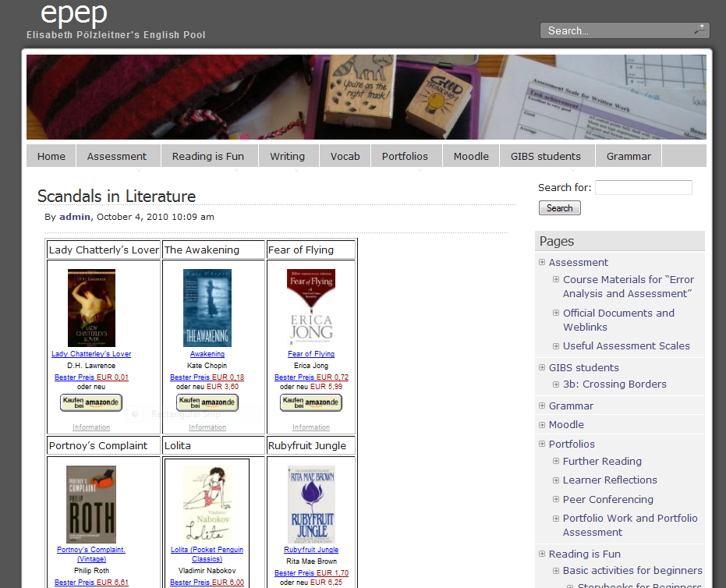This screenshot has height=588, width=726.
Task: Select the Moodle item in navigation bar
Action: tap(471, 156)
